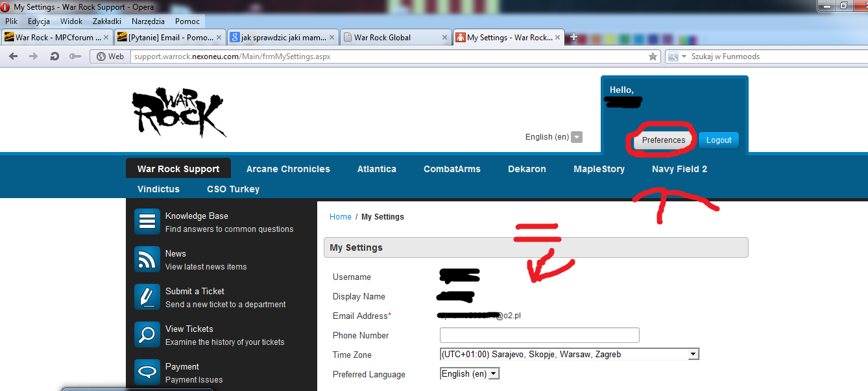Click the News RSS feed icon
This screenshot has height=391, width=868.
click(x=147, y=259)
